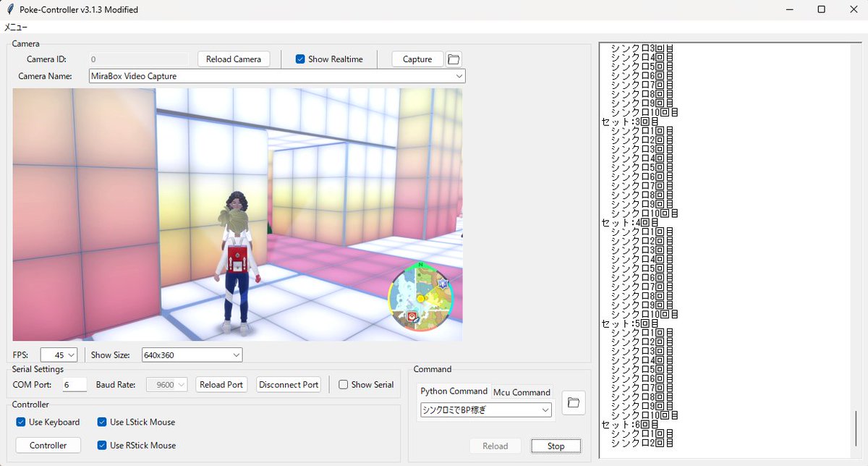
Task: Click the Reload Camera button
Action: click(234, 59)
